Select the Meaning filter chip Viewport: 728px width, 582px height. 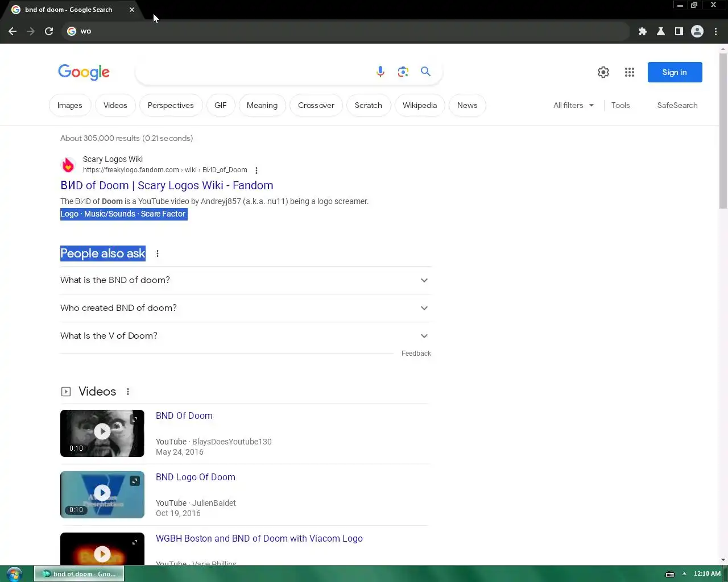pos(262,105)
